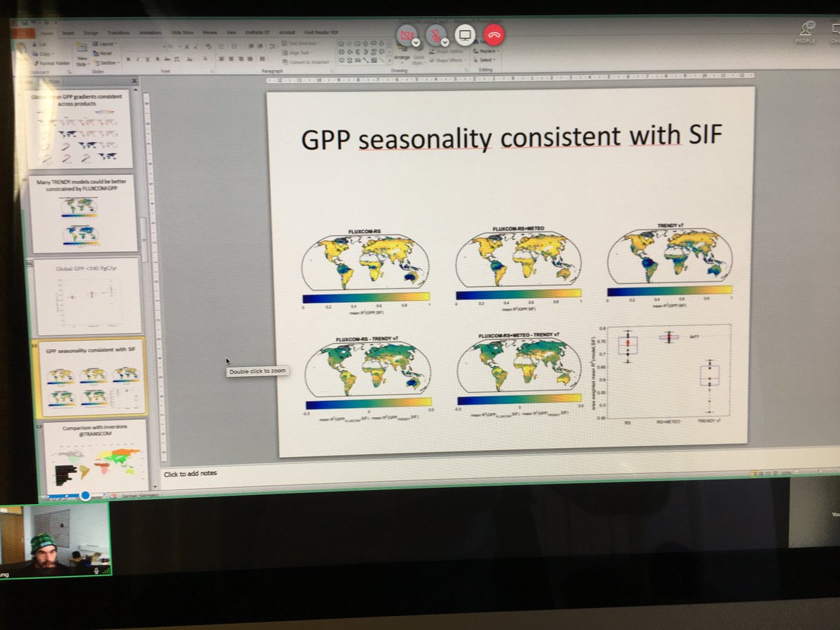End the call with the red hang-up icon
Viewport: 840px width, 630px height.
[493, 35]
